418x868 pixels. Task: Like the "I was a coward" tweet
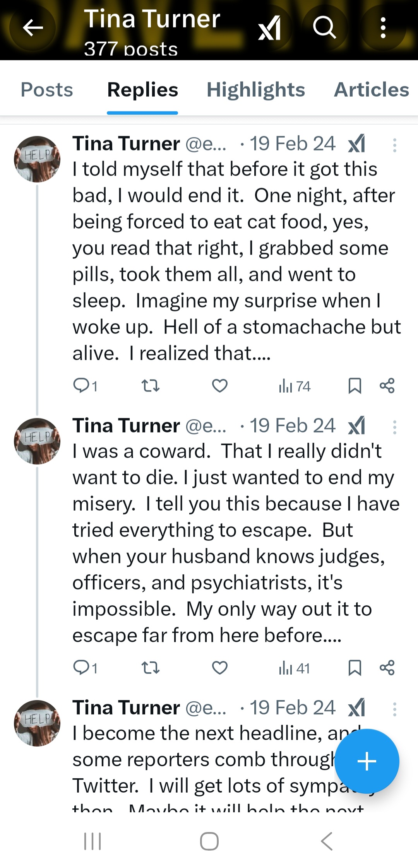pyautogui.click(x=220, y=668)
